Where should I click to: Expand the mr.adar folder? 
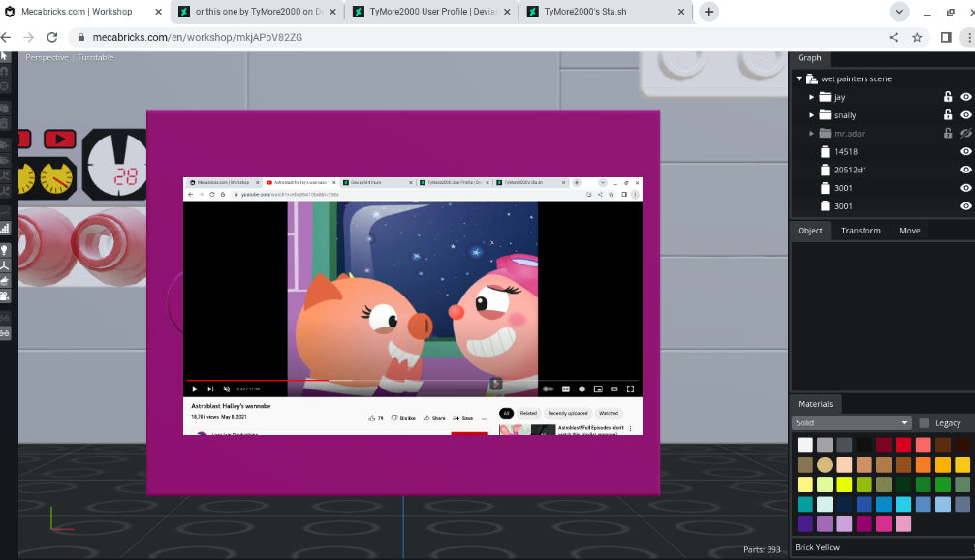pyautogui.click(x=811, y=133)
